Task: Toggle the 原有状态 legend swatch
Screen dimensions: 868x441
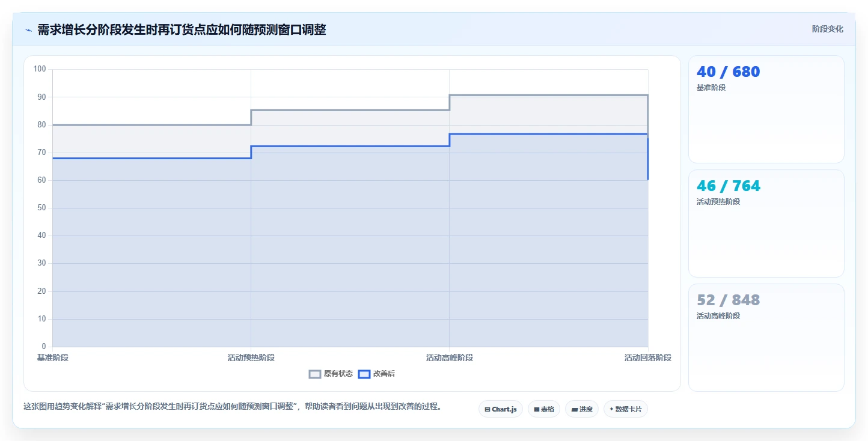Action: 315,374
